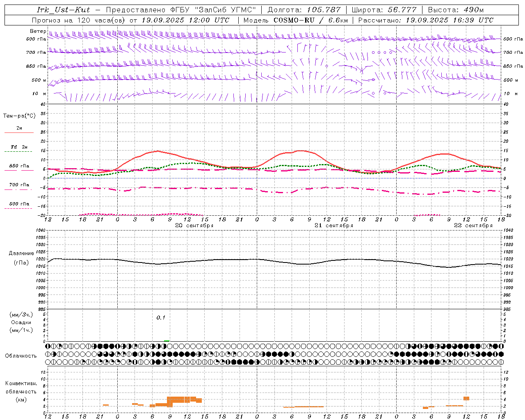Click the Широта: 56.777 value

384,10
